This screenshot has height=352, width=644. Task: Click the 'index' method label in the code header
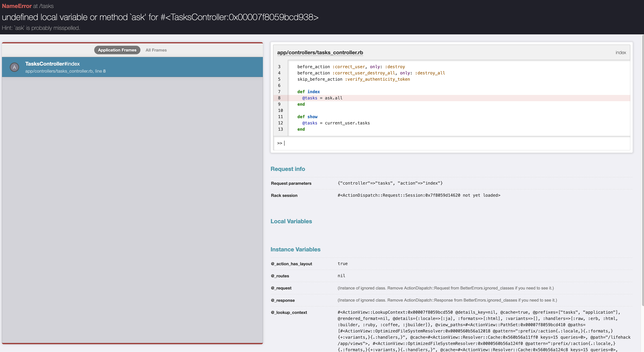click(621, 53)
